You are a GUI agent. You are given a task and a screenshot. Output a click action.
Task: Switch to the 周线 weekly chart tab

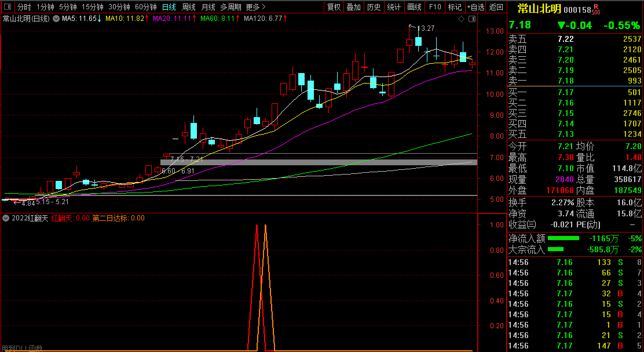[189, 7]
